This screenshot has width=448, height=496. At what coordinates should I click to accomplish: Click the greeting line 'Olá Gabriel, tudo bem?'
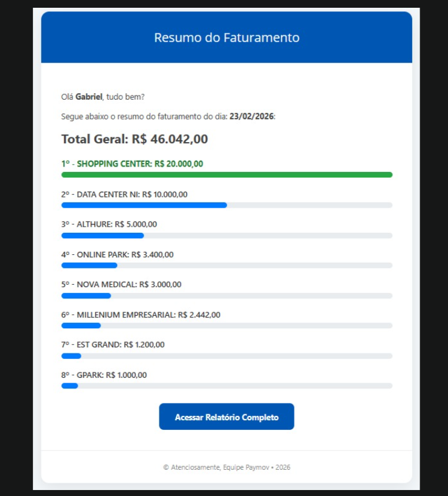[103, 97]
